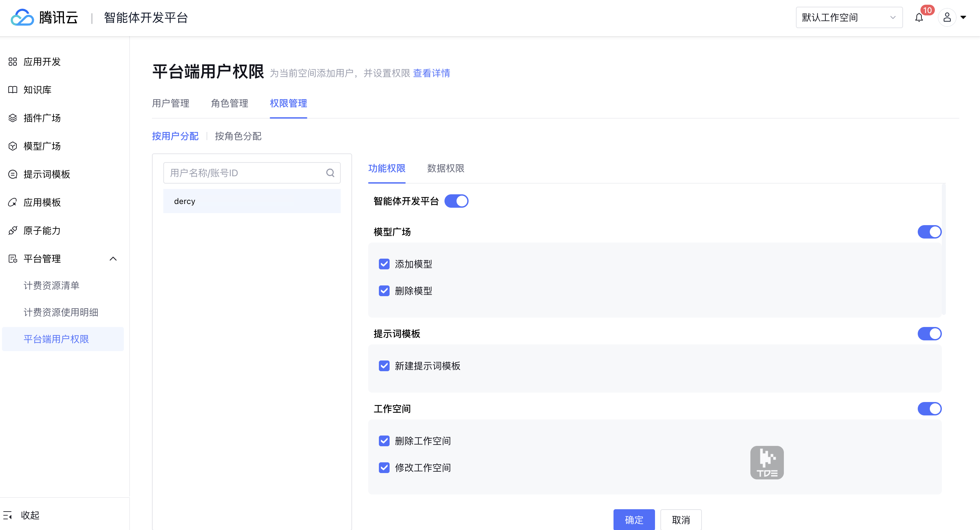980x530 pixels.
Task: Turn off the 提示词模板 switch
Action: click(x=929, y=334)
